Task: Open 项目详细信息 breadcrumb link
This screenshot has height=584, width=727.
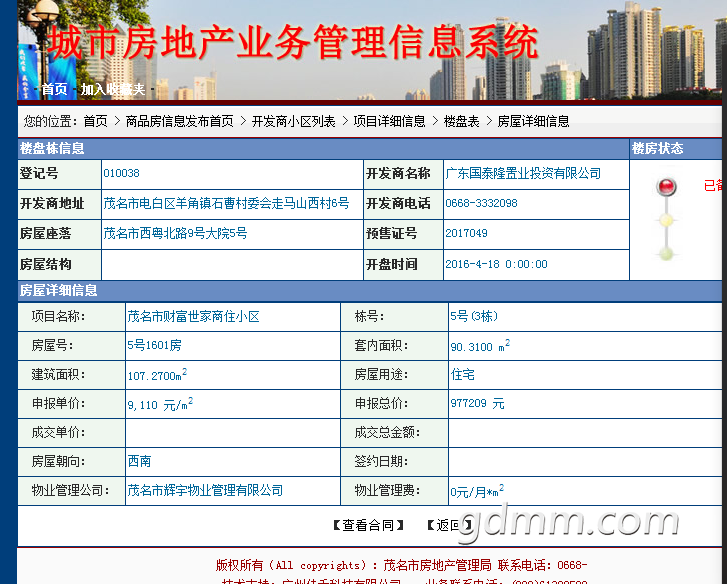Action: 389,121
